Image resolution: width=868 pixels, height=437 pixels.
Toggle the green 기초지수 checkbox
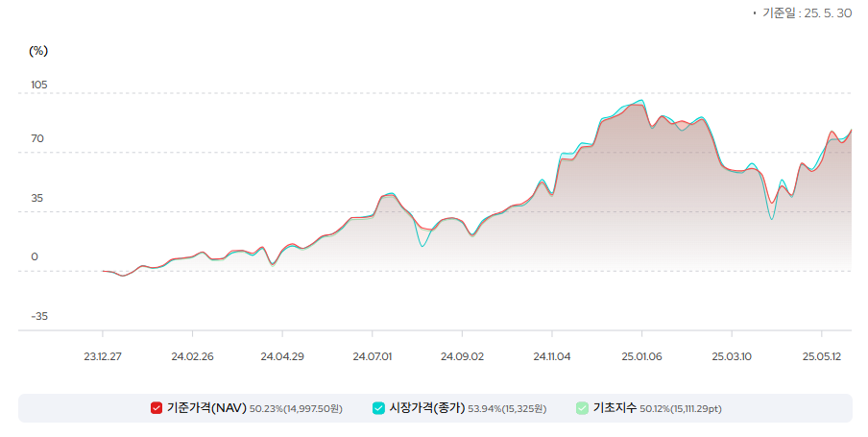[x=583, y=408]
